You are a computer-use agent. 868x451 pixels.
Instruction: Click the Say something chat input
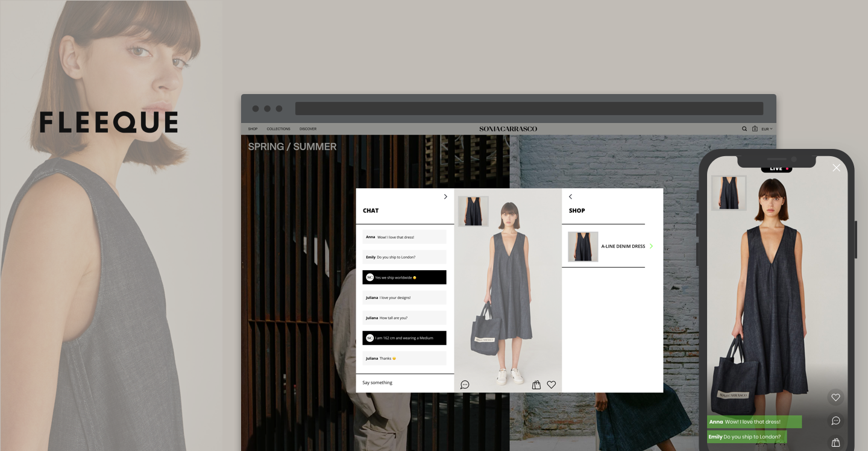point(404,383)
